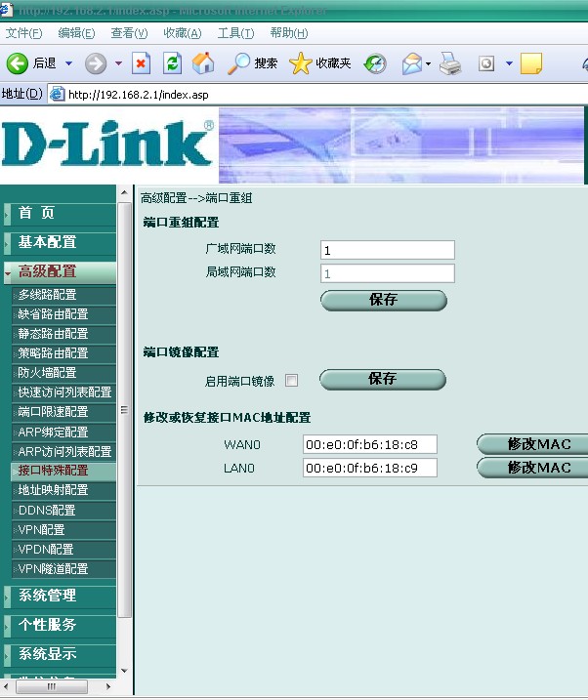The image size is (588, 700).
Task: Open Mail button dropdown arrow
Action: pyautogui.click(x=428, y=63)
